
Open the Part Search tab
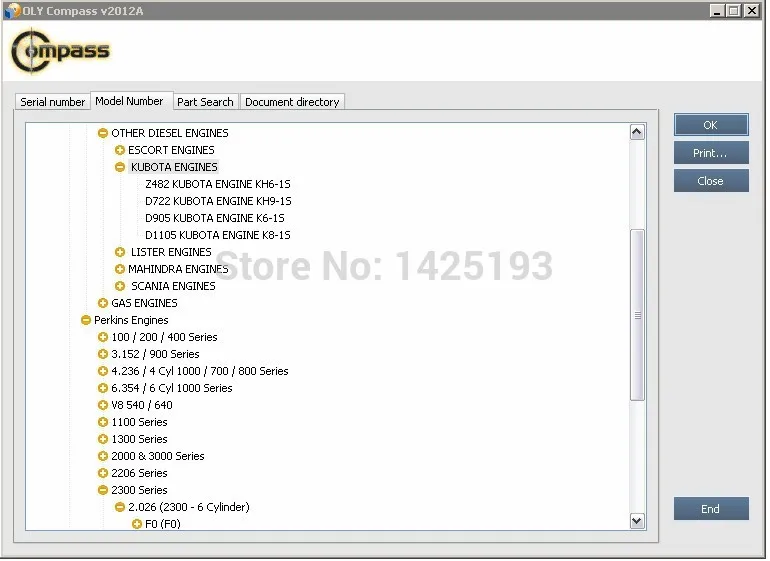[x=205, y=102]
